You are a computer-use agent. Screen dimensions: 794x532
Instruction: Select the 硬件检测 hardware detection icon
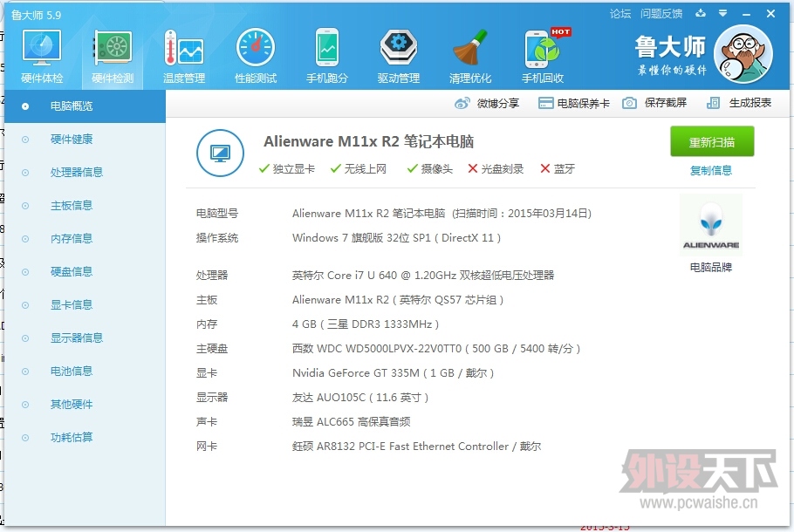[x=113, y=56]
